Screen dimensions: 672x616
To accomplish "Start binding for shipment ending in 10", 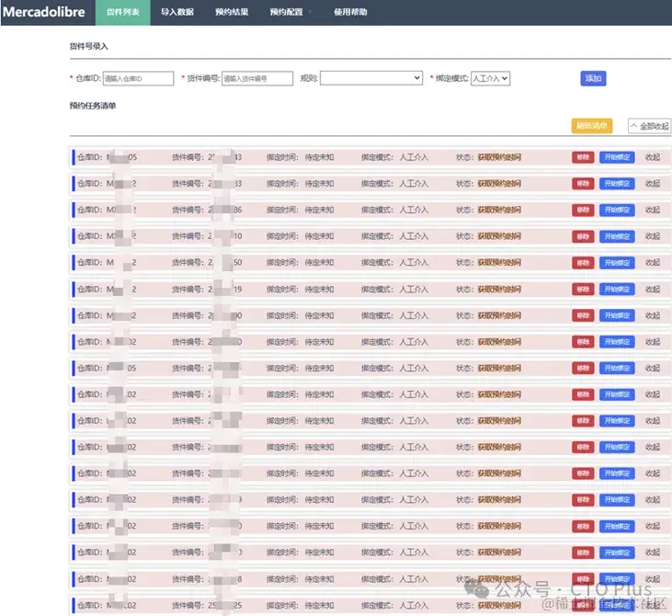I will tap(617, 236).
